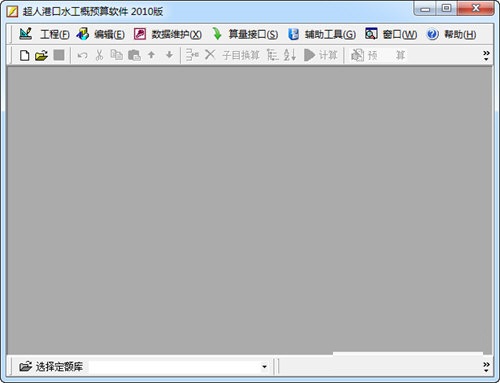Expand the bottom bar overflow chevron
The height and width of the screenshot is (383, 500).
point(486,367)
